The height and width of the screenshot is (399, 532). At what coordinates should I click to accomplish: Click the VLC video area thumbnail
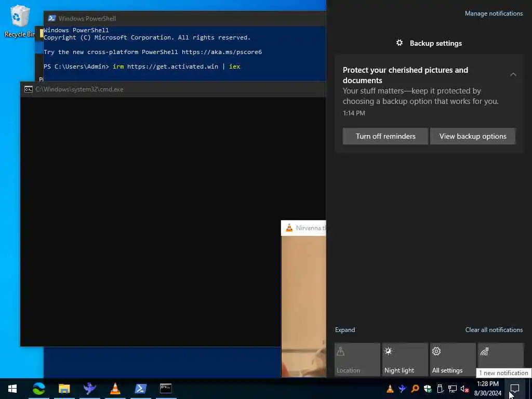click(x=303, y=307)
